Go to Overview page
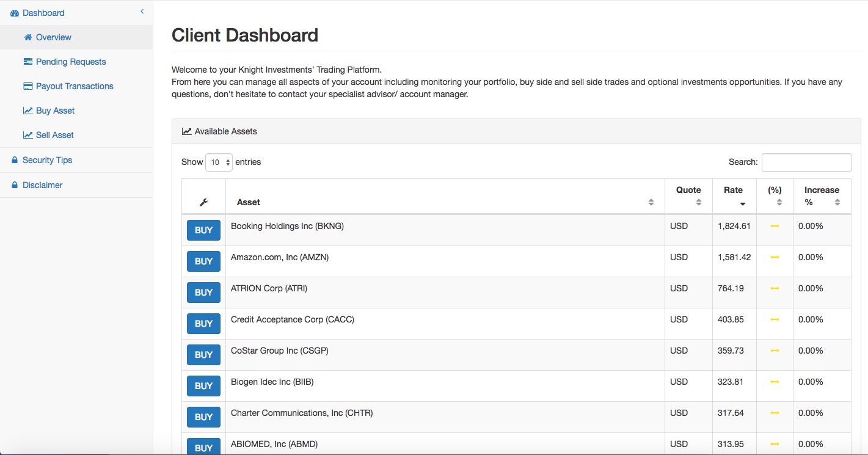This screenshot has width=868, height=455. tap(76, 37)
